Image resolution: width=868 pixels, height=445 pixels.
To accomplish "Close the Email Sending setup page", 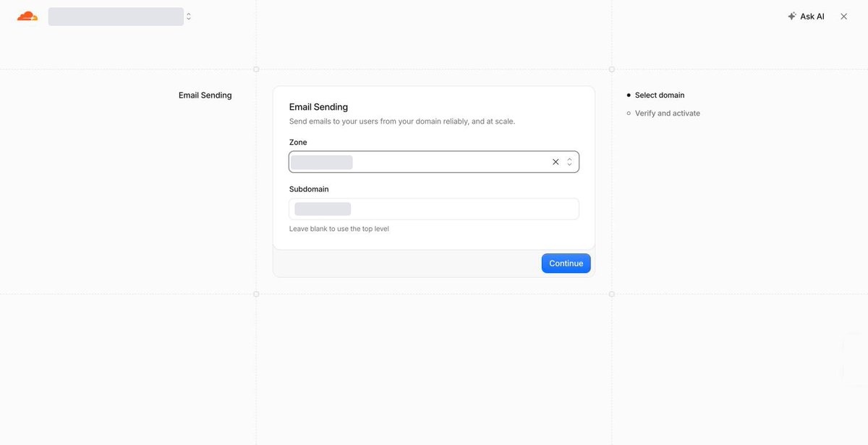I will point(843,16).
